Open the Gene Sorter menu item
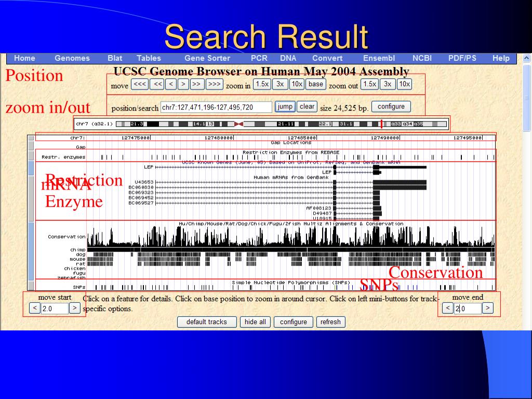The image size is (532, 399). point(207,58)
